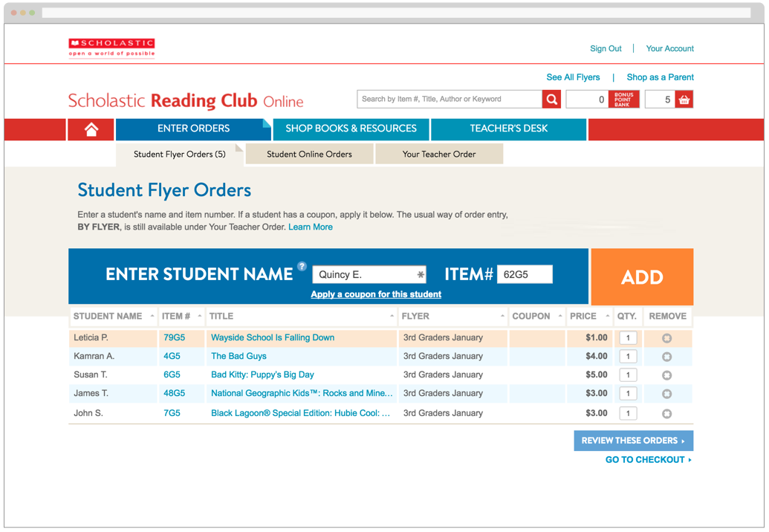Open The Bad Guys title link
The width and height of the screenshot is (769, 532).
coord(239,357)
